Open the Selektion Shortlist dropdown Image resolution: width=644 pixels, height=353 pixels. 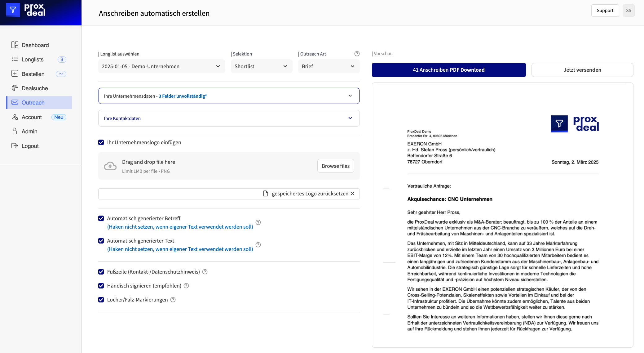261,66
